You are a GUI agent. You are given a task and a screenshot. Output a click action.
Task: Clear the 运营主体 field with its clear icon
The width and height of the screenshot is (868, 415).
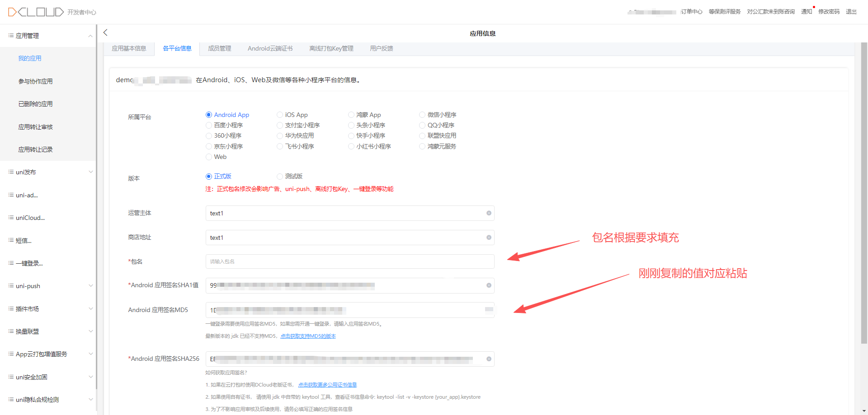489,213
